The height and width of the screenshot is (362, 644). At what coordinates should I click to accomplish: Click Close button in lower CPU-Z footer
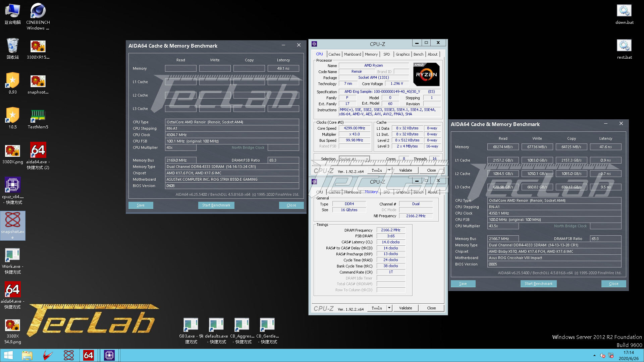click(x=431, y=308)
